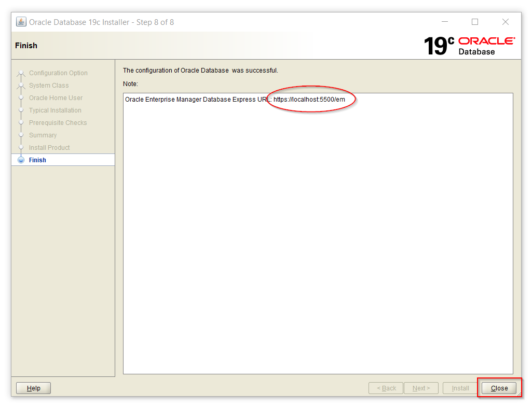
Task: Click the https://localhost:5500/em URL text
Action: [309, 99]
